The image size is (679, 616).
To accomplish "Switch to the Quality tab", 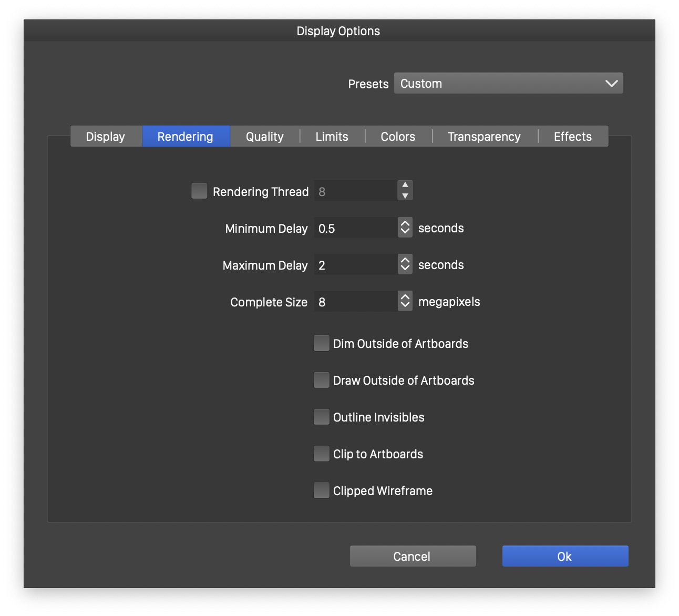I will click(x=264, y=137).
